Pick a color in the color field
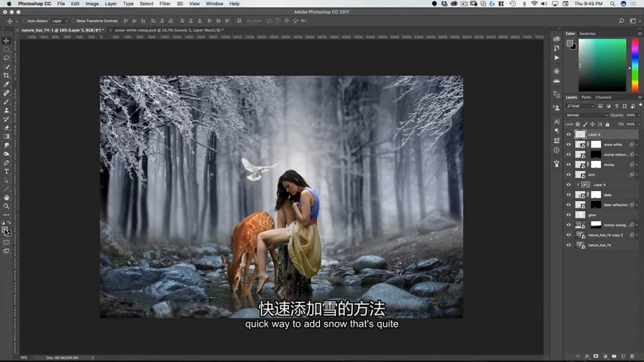This screenshot has width=644, height=362. (602, 65)
